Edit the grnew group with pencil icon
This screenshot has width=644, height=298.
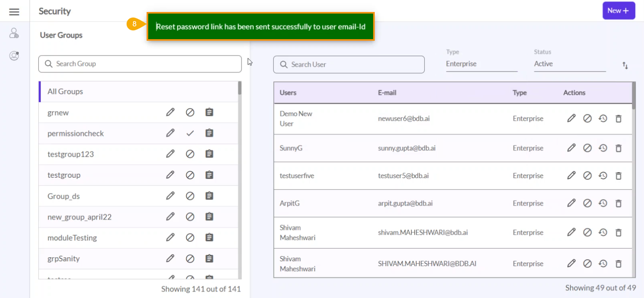pos(170,112)
